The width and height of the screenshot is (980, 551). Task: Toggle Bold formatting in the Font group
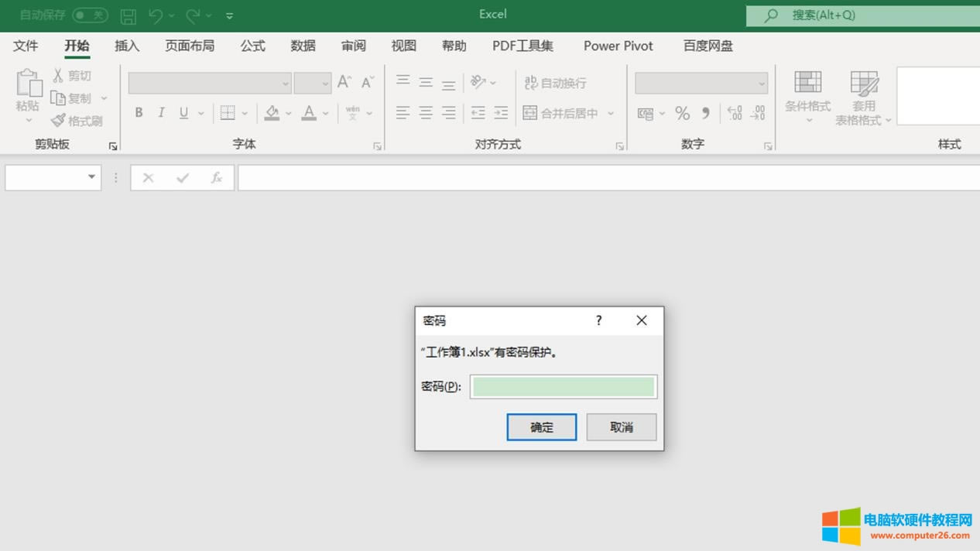(x=139, y=113)
